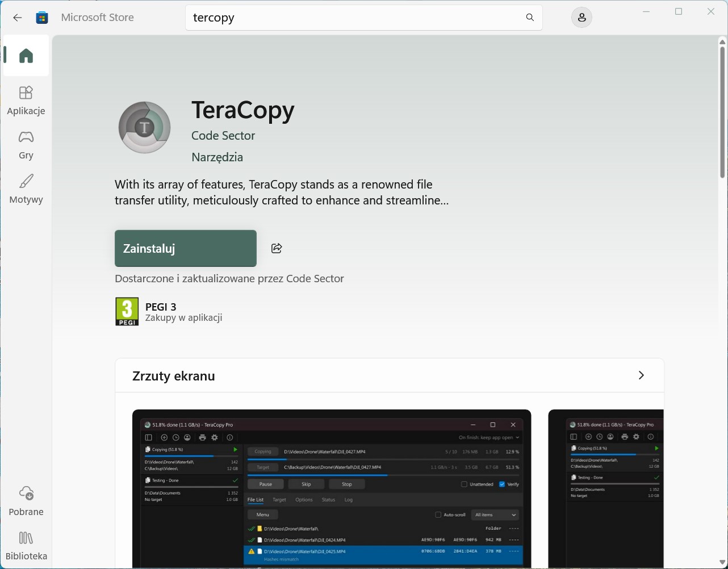
Task: Click the search box containing "tercopy"
Action: coord(364,18)
